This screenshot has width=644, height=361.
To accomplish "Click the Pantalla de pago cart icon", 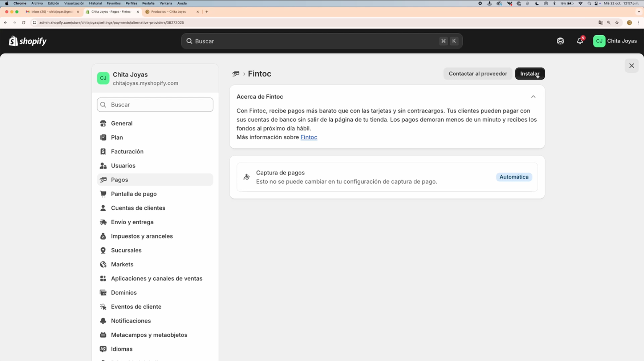I will point(103,194).
